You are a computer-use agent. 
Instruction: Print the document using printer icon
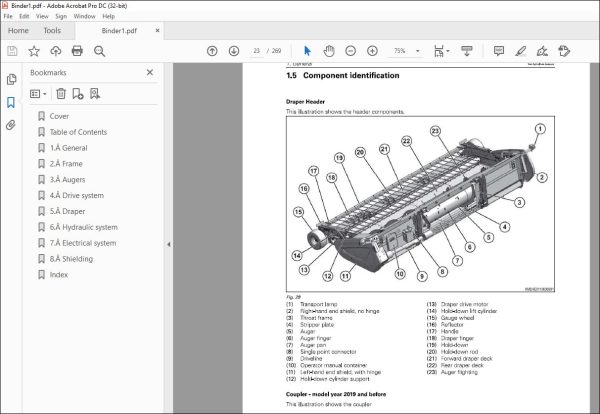pyautogui.click(x=77, y=51)
